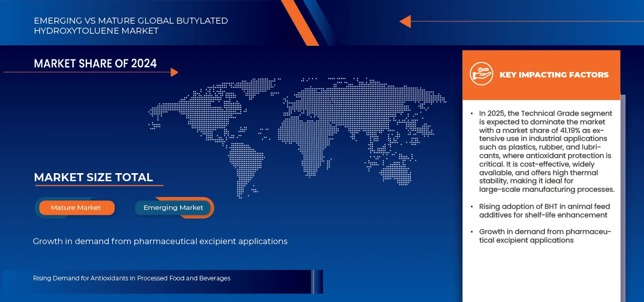
Task: Click the underline beneath MARKET SIZE TOTAL
Action: [x=99, y=186]
